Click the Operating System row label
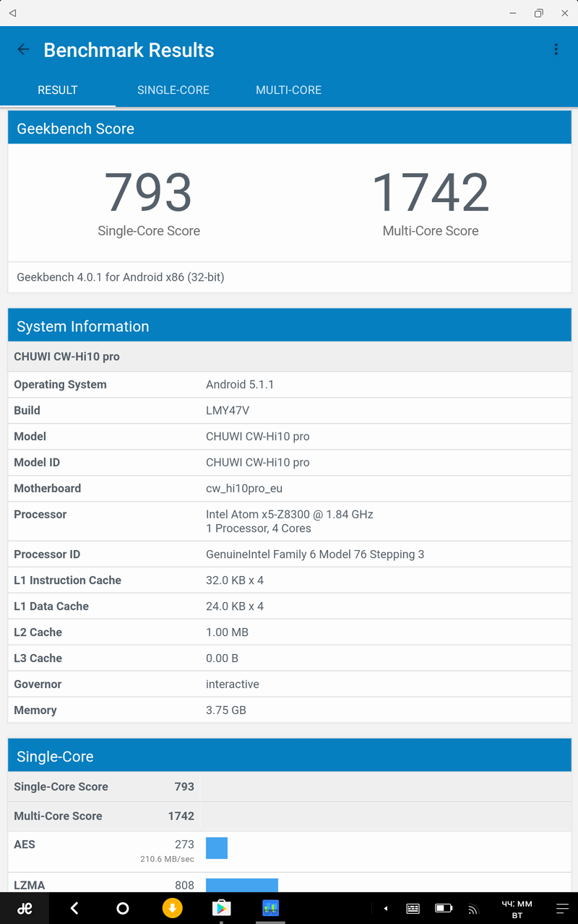The height and width of the screenshot is (924, 578). coord(60,385)
